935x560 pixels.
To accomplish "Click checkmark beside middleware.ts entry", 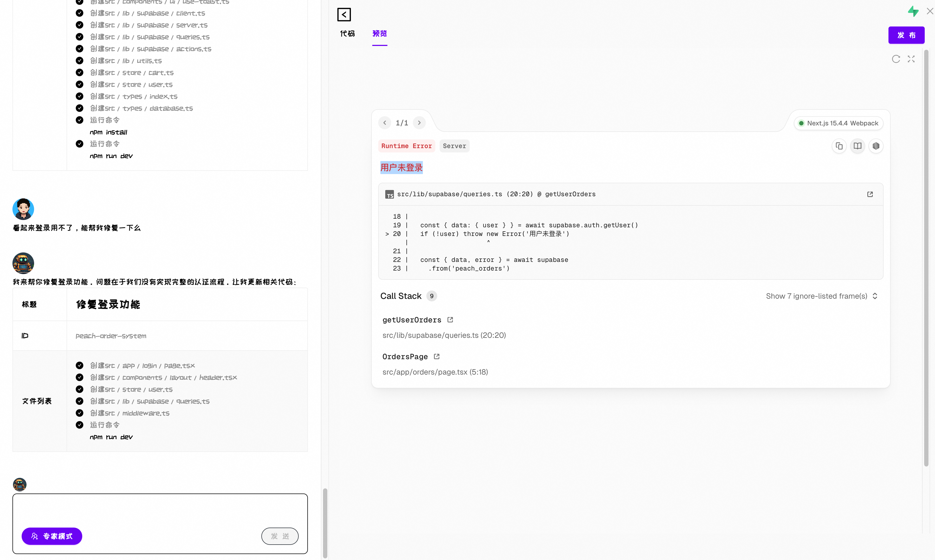I will coord(79,413).
